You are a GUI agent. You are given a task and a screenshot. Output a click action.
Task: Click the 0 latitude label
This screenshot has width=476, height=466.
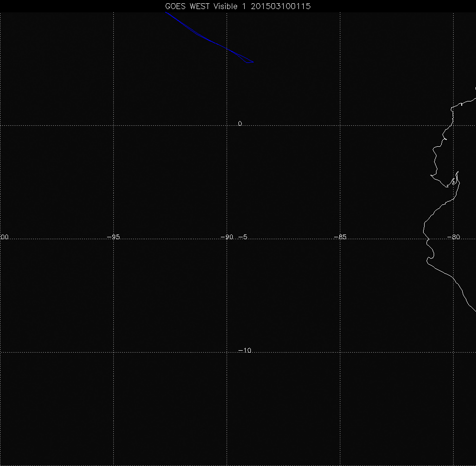240,123
